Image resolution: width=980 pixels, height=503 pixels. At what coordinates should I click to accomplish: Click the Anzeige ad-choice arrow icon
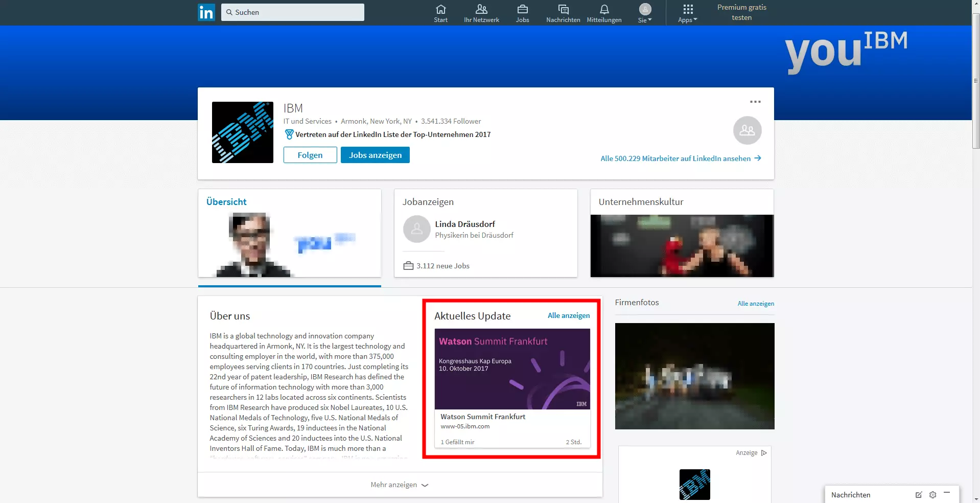[764, 453]
